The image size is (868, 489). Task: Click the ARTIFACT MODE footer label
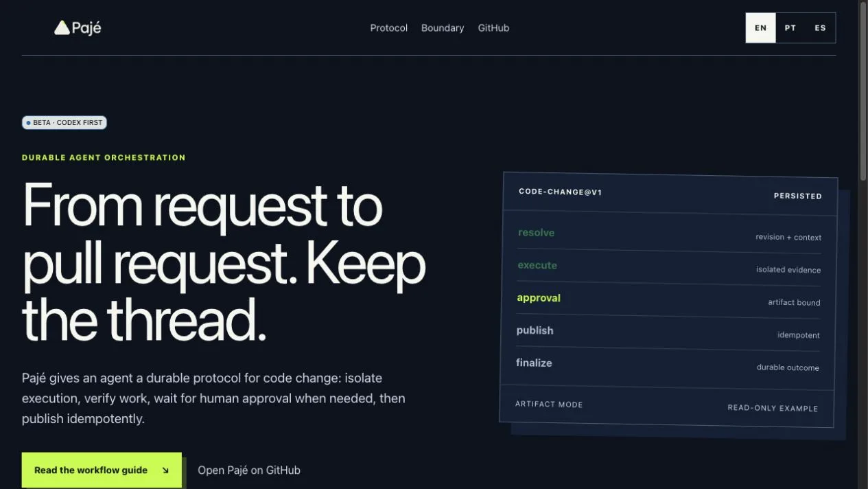click(x=549, y=404)
